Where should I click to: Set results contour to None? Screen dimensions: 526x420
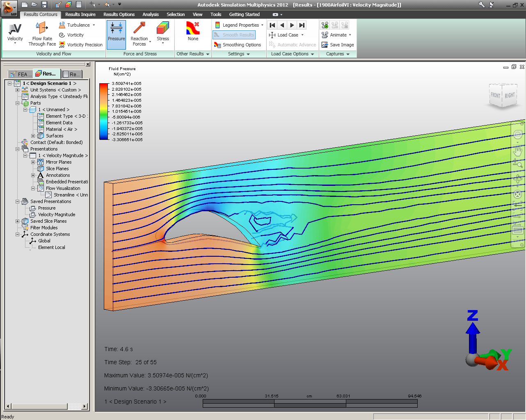pos(193,32)
